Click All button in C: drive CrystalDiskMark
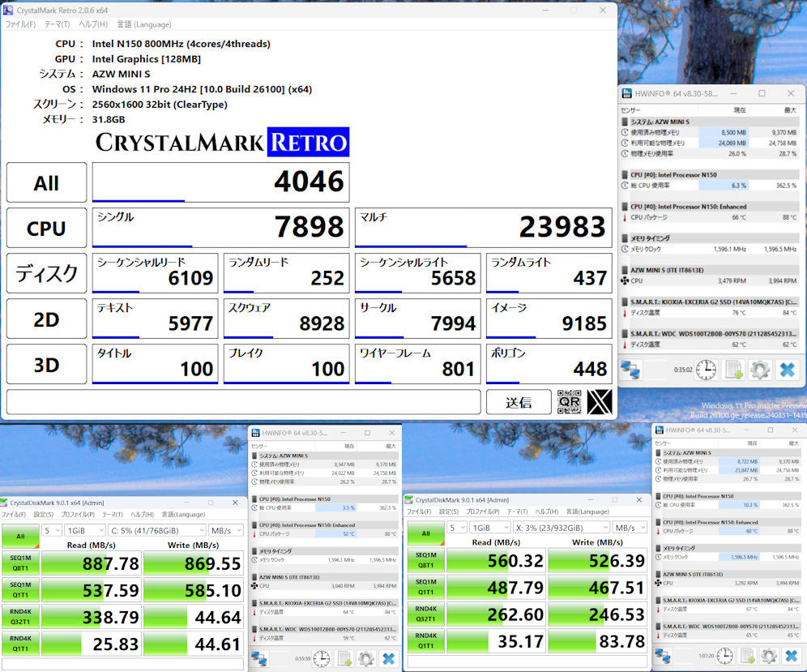This screenshot has height=672, width=807. point(20,536)
